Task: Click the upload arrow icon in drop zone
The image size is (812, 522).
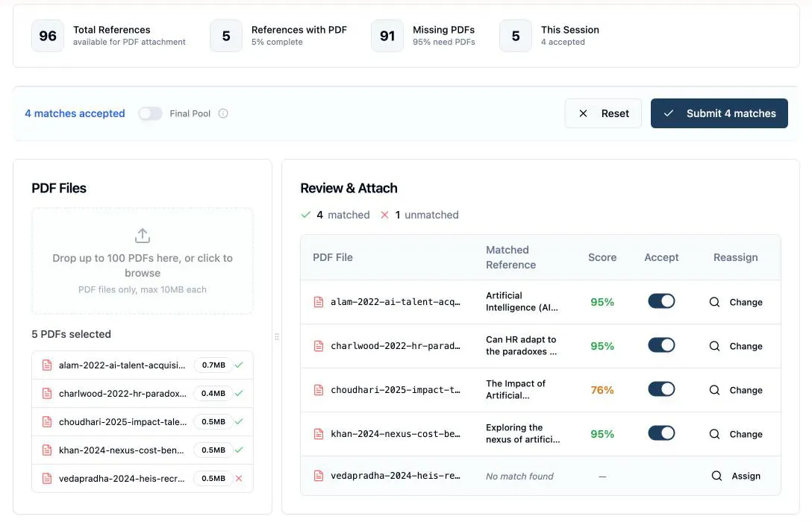Action: coord(143,236)
